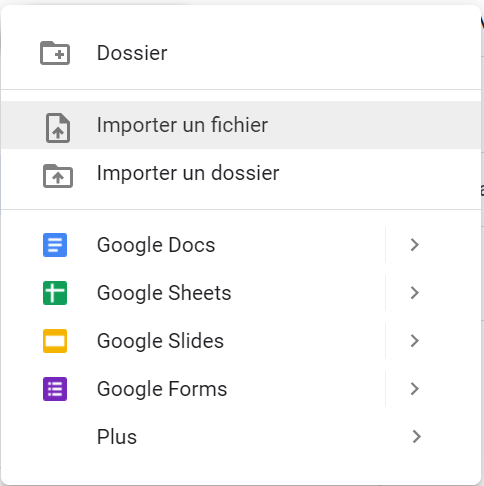Select the Google Forms label

click(x=162, y=389)
